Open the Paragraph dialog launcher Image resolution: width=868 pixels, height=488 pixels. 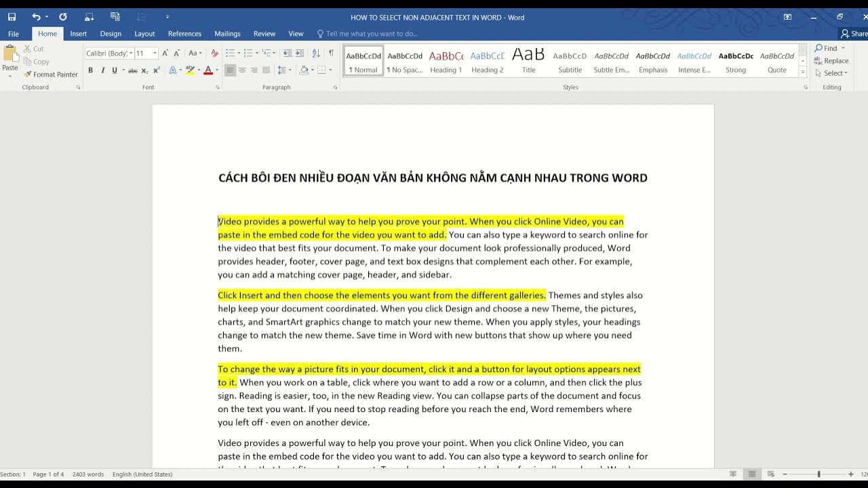[335, 87]
